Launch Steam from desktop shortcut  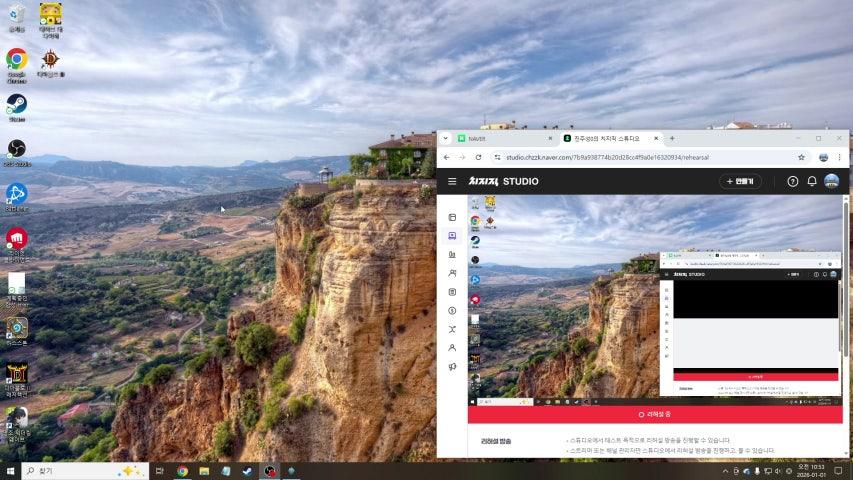click(17, 107)
